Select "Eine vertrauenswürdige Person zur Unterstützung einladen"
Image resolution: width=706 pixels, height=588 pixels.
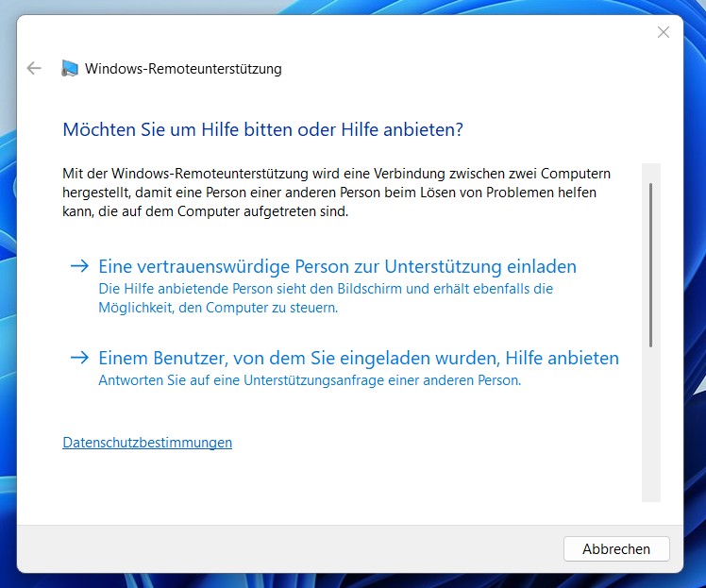(337, 266)
